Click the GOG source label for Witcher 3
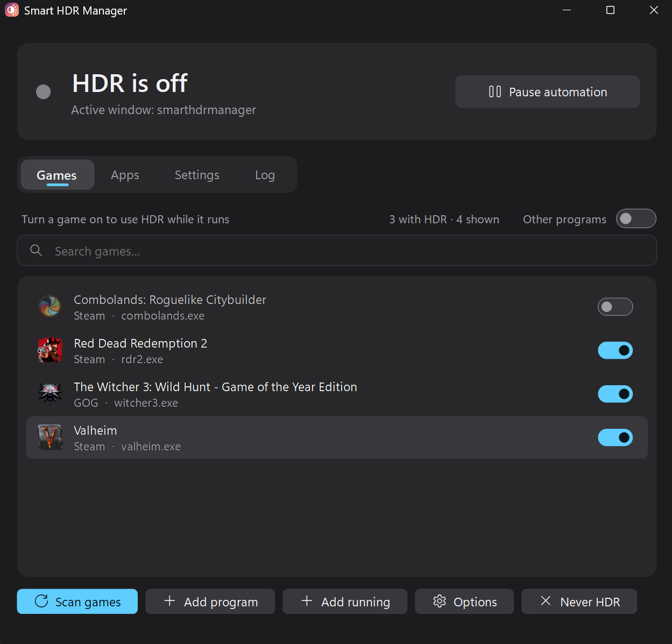672x644 pixels. 86,403
